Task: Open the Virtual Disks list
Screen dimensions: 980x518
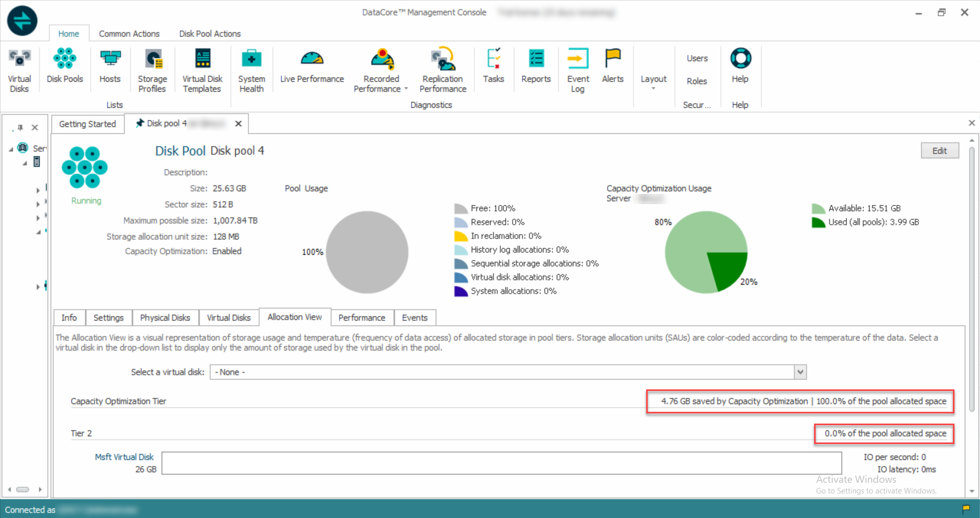Action: click(x=19, y=70)
